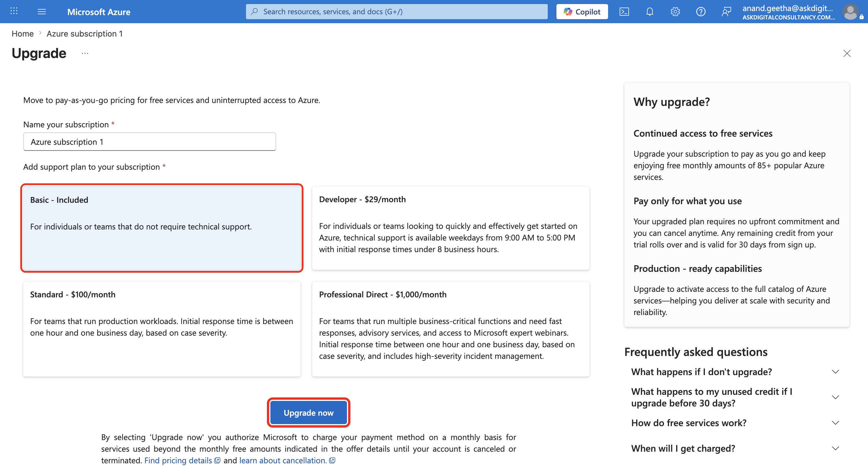Image resolution: width=868 pixels, height=474 pixels.
Task: Click the search resources box
Action: [397, 12]
